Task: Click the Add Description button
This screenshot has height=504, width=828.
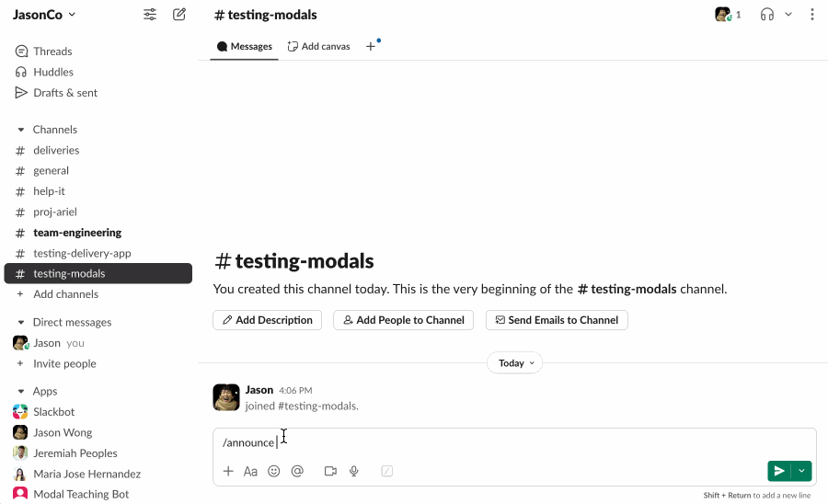Action: pyautogui.click(x=267, y=320)
